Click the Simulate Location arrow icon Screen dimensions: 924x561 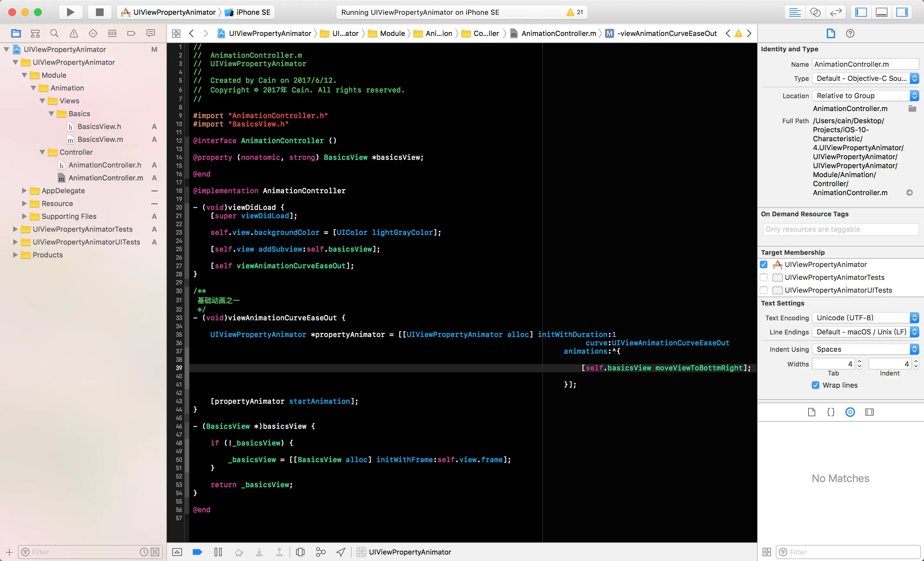[340, 552]
